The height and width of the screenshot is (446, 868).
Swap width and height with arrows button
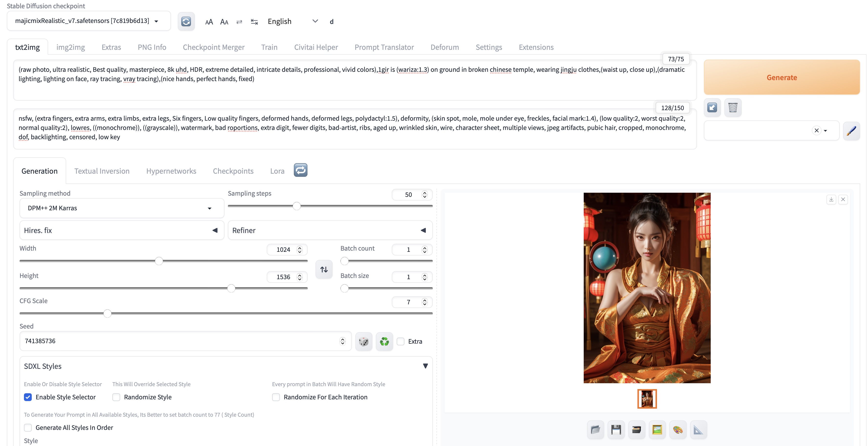(x=324, y=269)
